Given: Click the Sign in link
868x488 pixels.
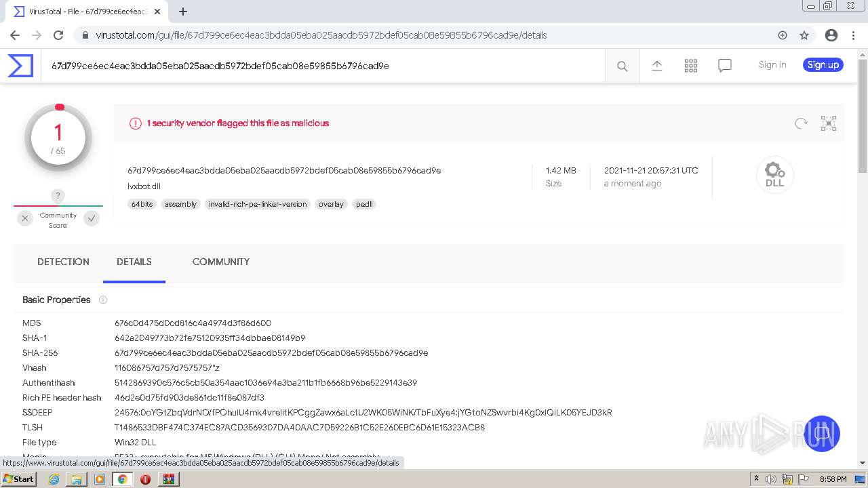Looking at the screenshot, I should tap(772, 65).
